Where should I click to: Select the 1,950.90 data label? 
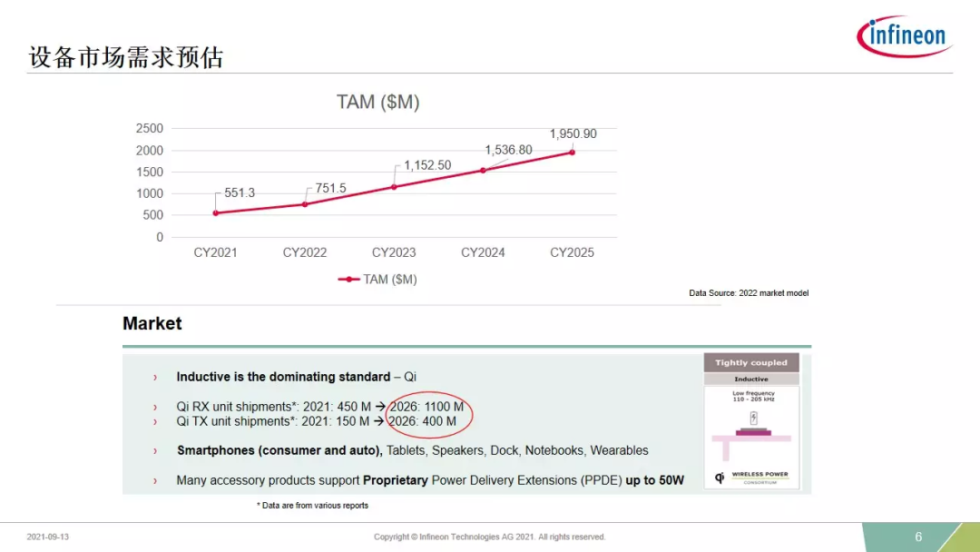coord(573,133)
